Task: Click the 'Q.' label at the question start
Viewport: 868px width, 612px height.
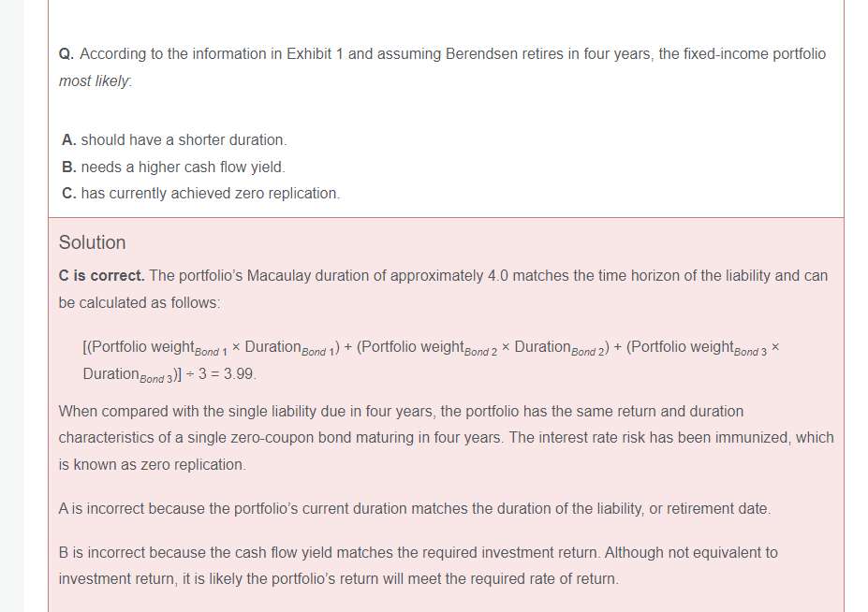Action: [x=66, y=54]
